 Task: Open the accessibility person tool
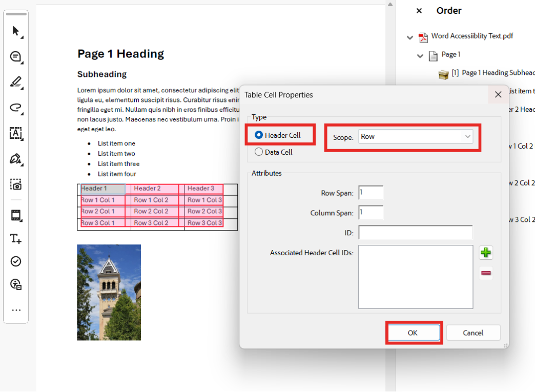tap(16, 284)
